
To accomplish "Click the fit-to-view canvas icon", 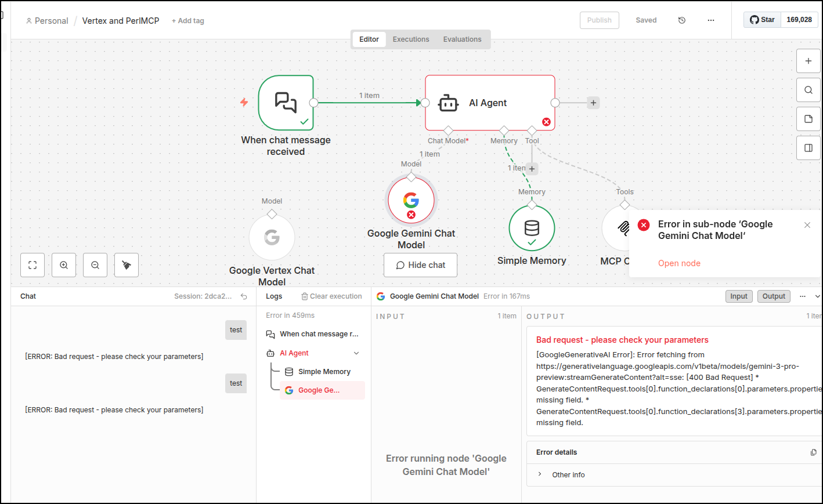I will [x=33, y=265].
